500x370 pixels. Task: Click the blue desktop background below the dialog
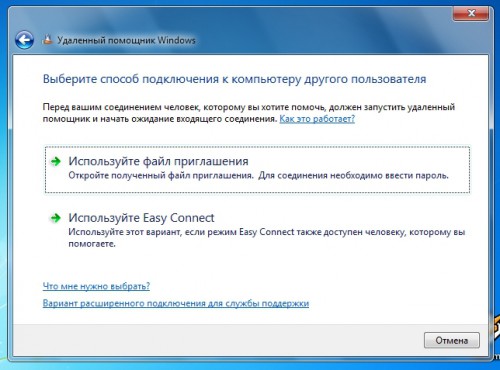coord(250,366)
